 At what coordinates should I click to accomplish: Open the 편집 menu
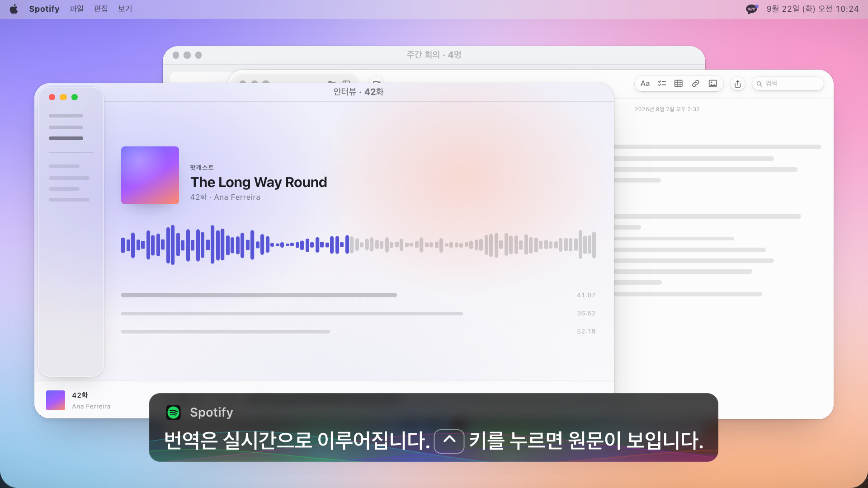coord(101,9)
